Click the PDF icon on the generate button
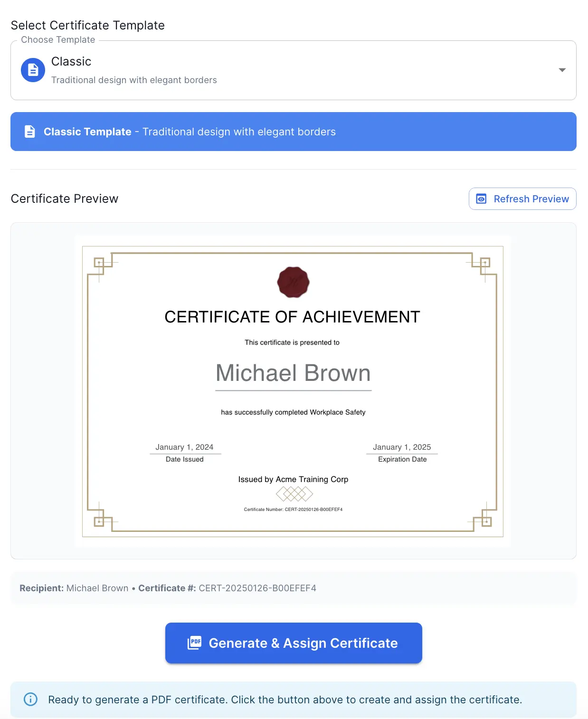 coord(194,643)
